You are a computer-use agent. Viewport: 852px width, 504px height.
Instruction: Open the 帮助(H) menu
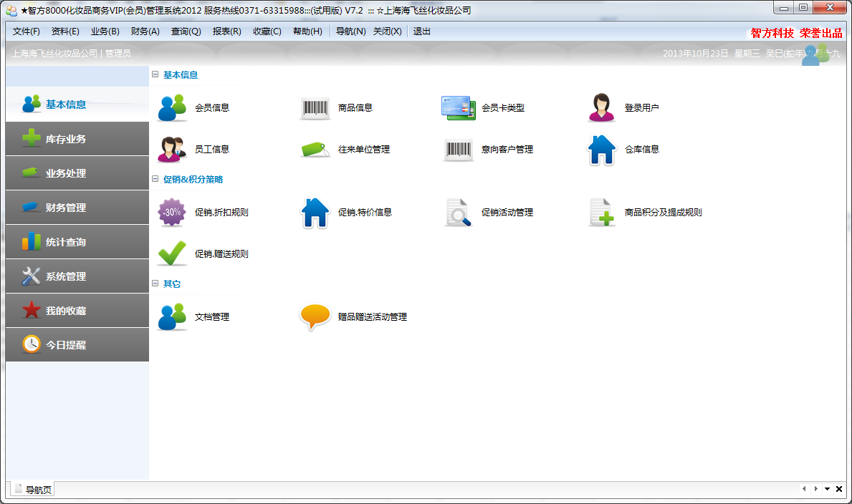click(x=307, y=31)
